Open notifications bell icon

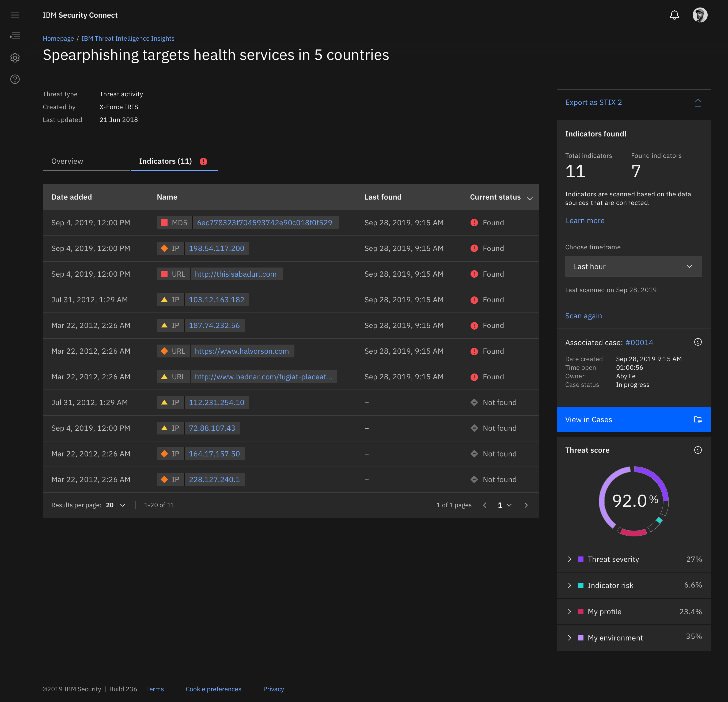point(674,15)
